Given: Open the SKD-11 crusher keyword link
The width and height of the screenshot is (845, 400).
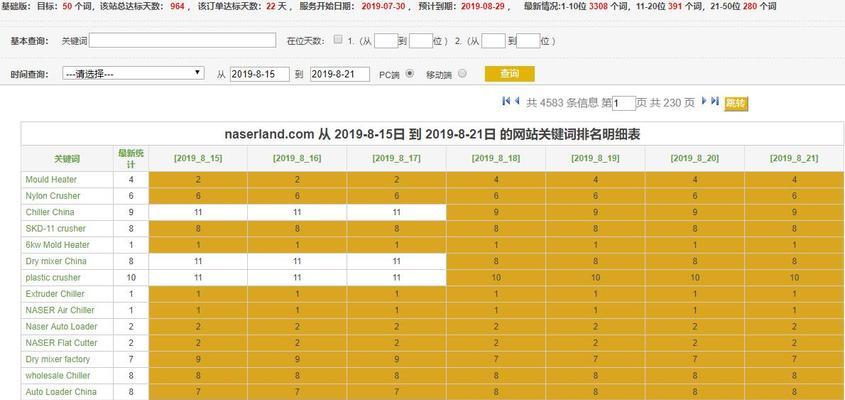Looking at the screenshot, I should point(56,229).
